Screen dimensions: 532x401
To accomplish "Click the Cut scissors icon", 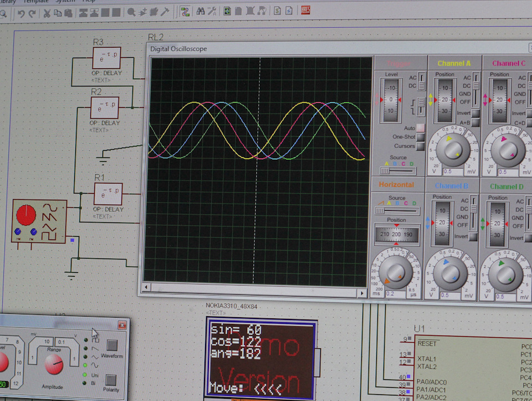I will click(47, 13).
